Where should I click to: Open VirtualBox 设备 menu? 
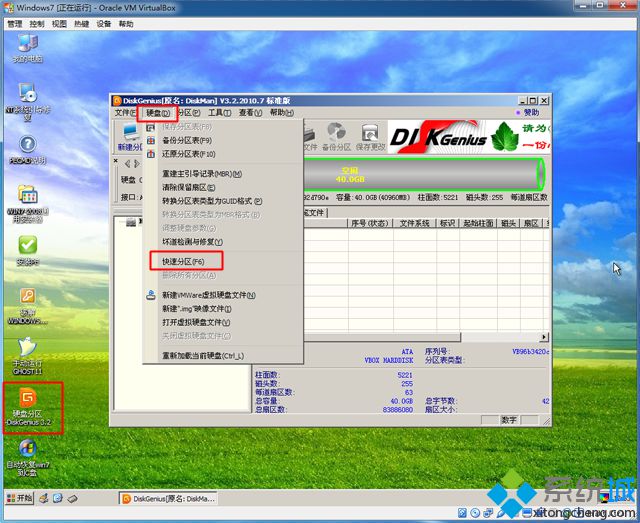pos(104,24)
